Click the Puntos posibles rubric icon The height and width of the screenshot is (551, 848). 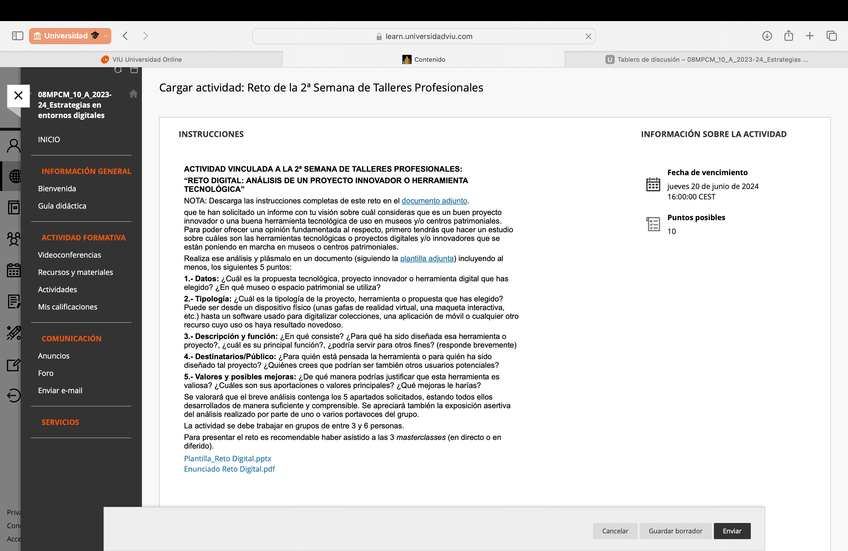pos(653,224)
